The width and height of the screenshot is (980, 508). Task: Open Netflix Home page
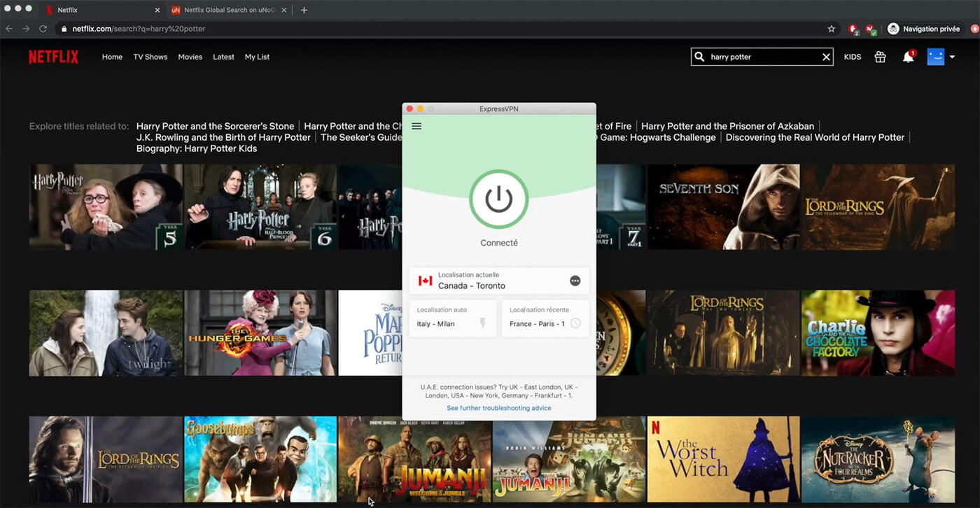click(x=112, y=57)
